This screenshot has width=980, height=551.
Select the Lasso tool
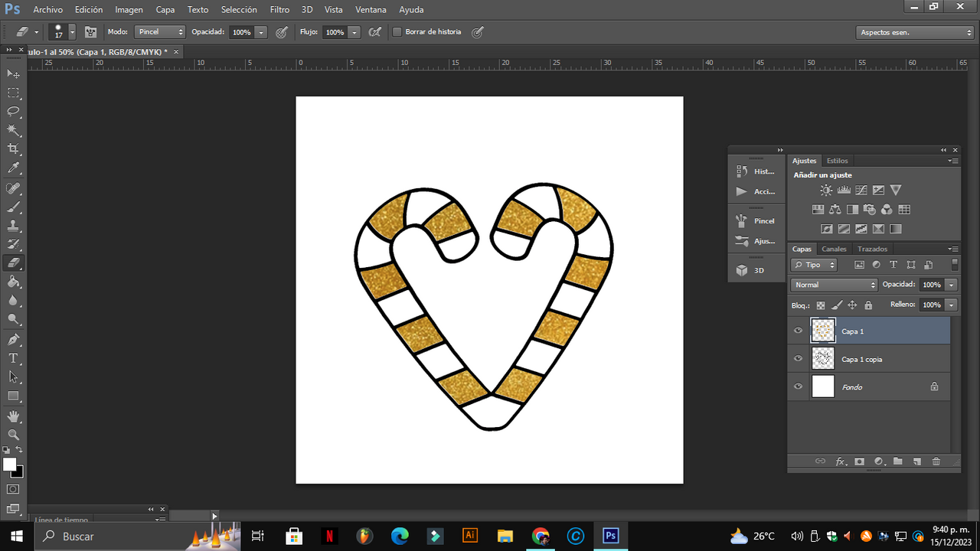pos(14,112)
